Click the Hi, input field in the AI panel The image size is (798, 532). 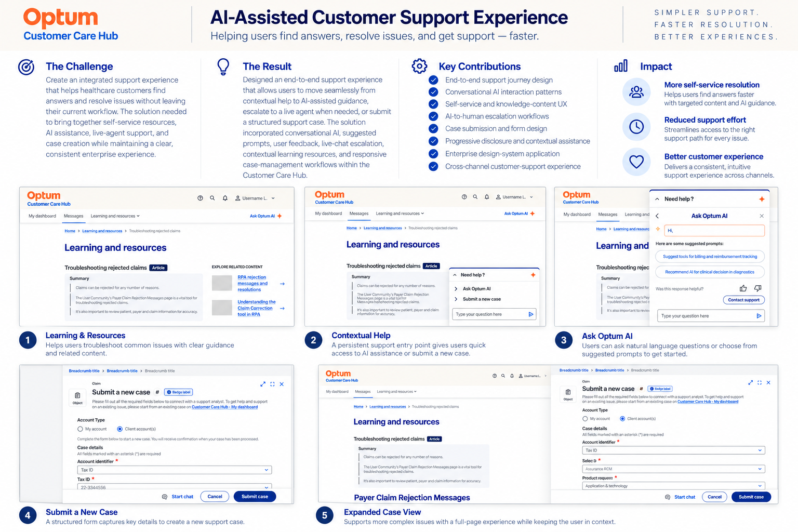tap(714, 230)
